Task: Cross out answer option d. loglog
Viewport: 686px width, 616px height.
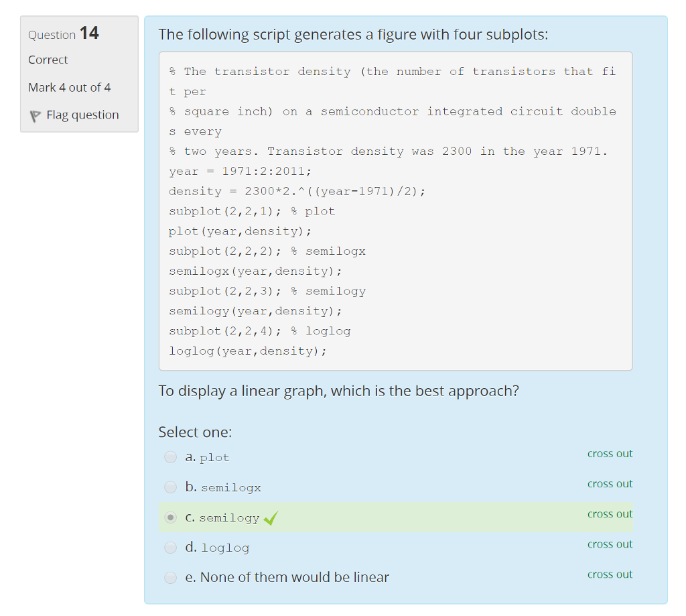Action: [610, 544]
